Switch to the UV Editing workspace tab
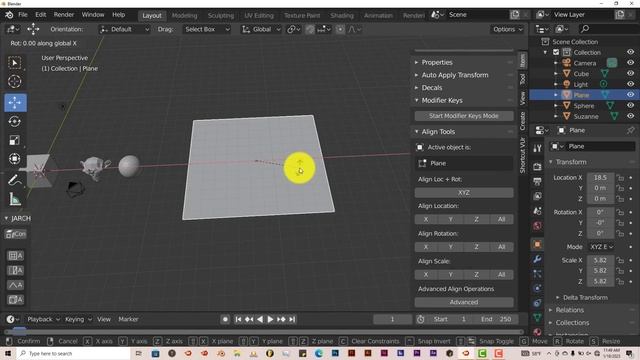Viewport: 640px width, 360px height. pos(259,16)
